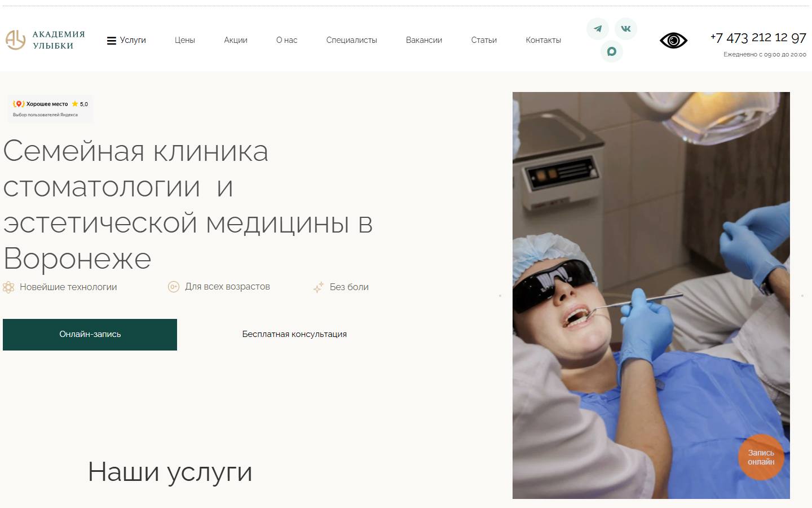Click the 0+ icon for Для всех возрастов

(x=174, y=287)
